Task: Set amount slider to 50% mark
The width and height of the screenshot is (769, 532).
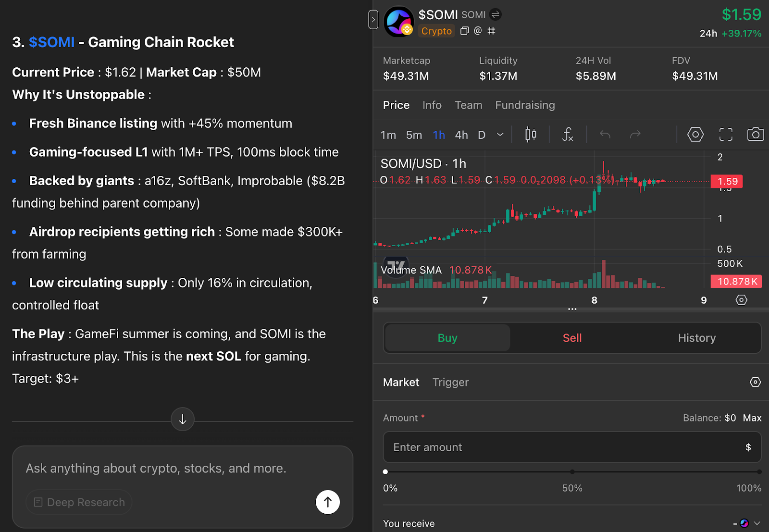Action: [x=572, y=472]
